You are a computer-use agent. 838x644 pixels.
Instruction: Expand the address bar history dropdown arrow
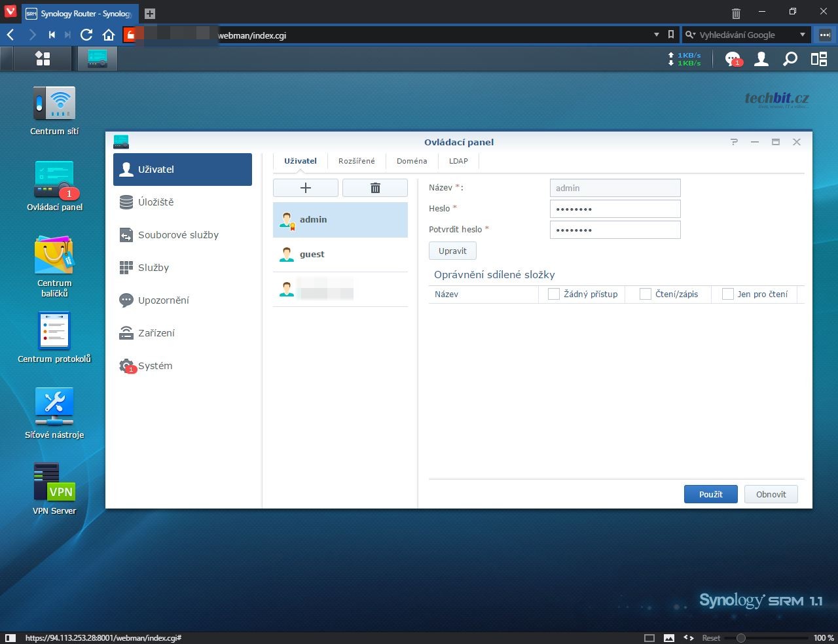(657, 35)
